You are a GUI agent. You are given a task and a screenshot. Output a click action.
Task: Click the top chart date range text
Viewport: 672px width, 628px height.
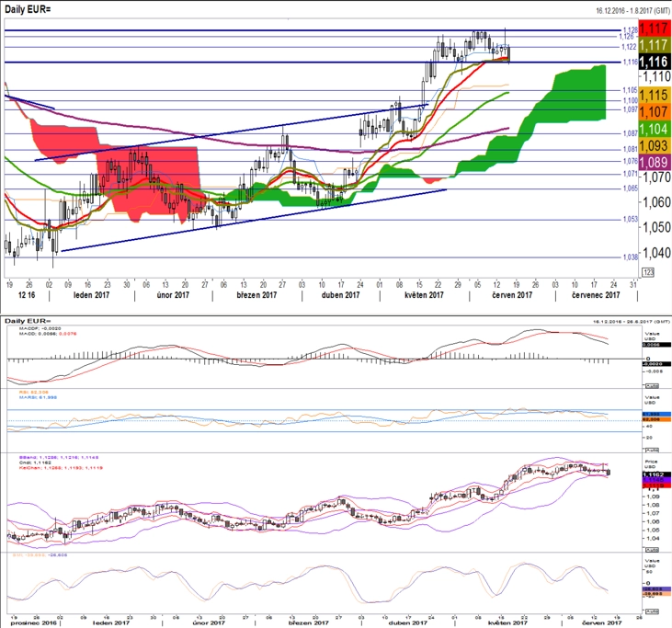[x=632, y=11]
